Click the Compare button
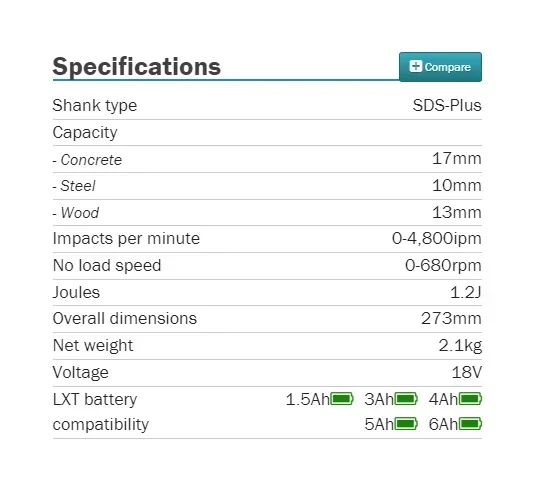The image size is (534, 492). click(440, 67)
